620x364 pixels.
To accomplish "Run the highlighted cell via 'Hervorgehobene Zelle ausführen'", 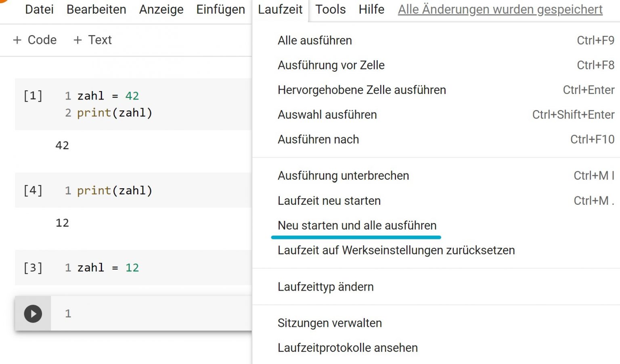I will 361,90.
